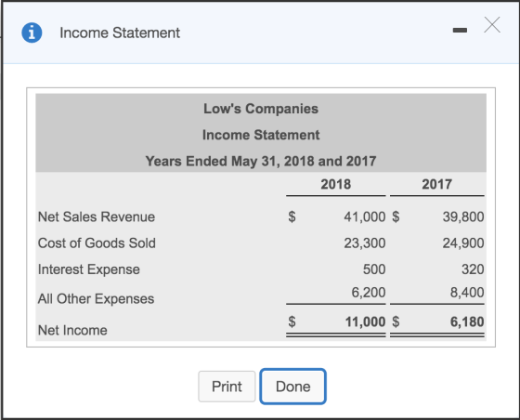Screen dimensions: 520x420
Task: Click the 39,800 net sales value
Action: 463,217
